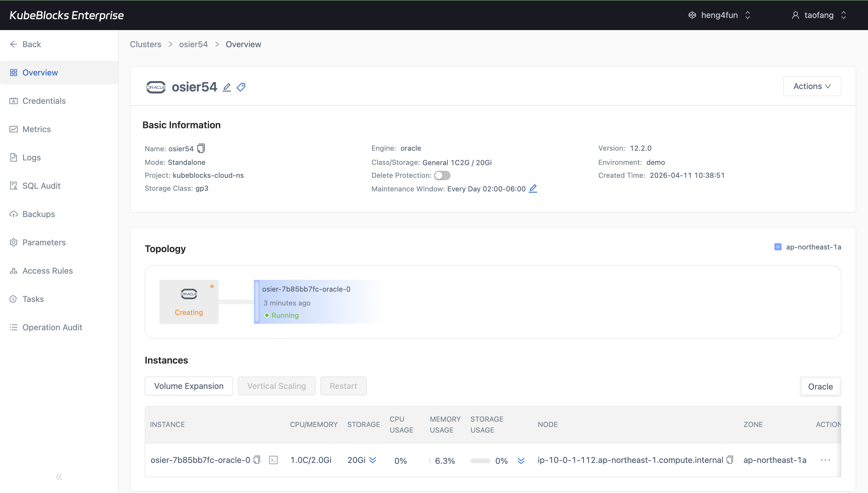Switch to the Parameters section
The image size is (868, 493).
[44, 242]
